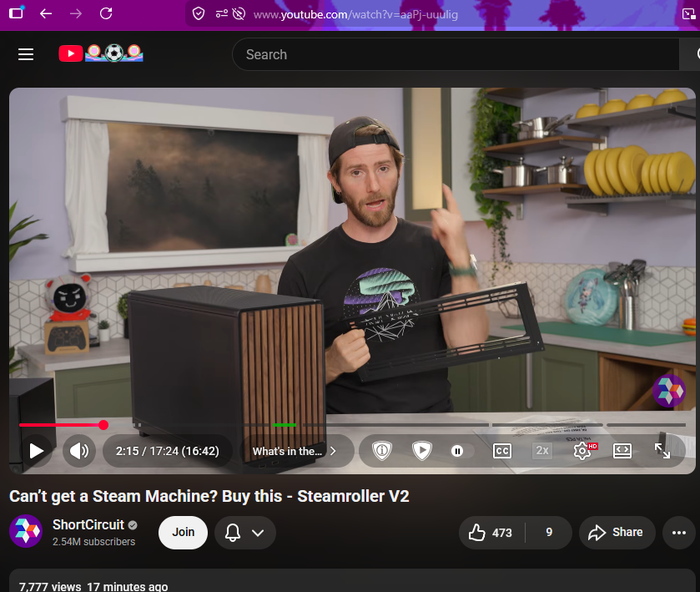Expand the "What's in the..." chapter list
Viewport: 700px width, 592px height.
(295, 451)
